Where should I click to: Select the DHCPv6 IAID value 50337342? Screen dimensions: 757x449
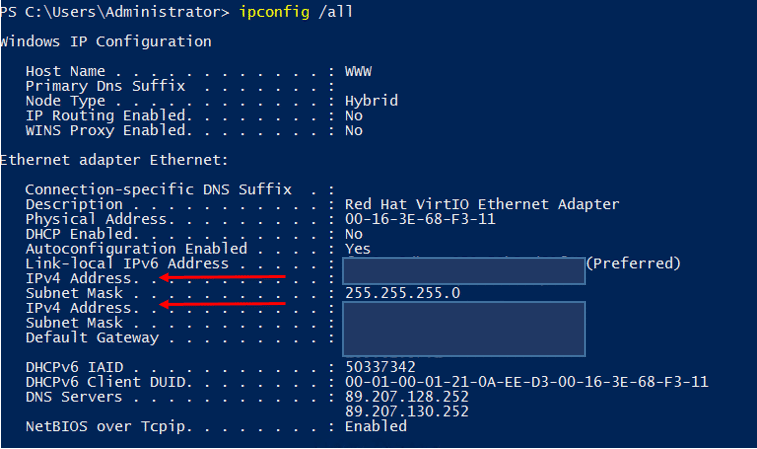click(378, 367)
